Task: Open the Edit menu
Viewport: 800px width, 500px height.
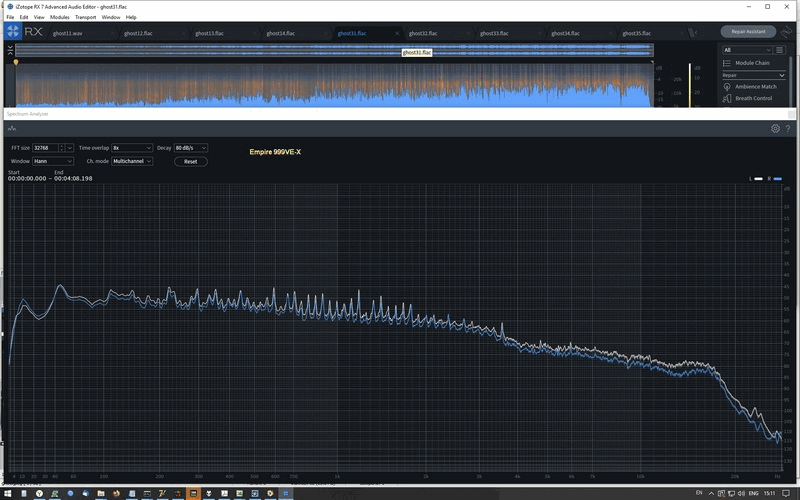Action: click(x=24, y=17)
